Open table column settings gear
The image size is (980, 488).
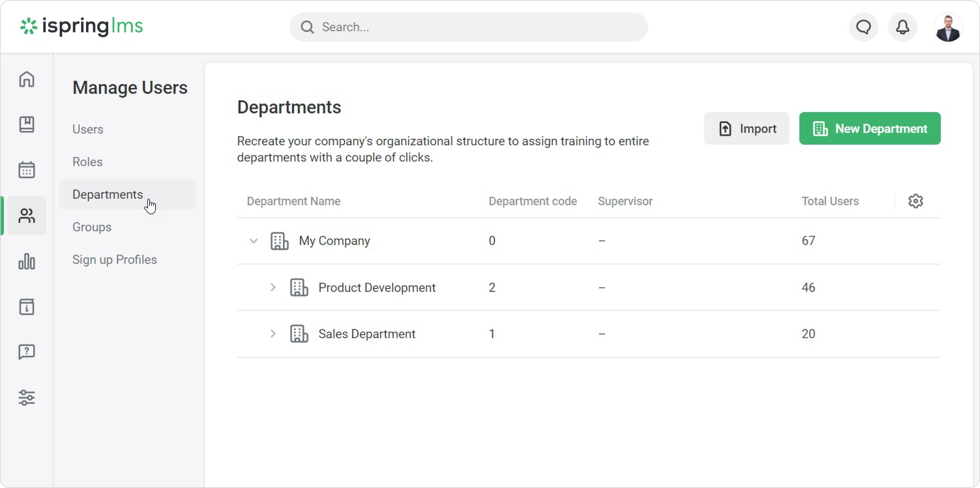915,201
